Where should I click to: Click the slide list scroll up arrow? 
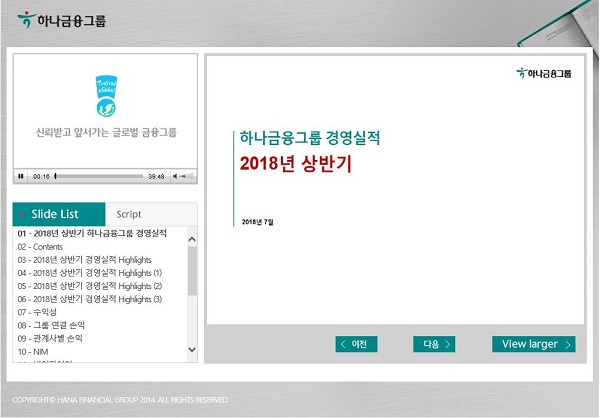click(x=192, y=239)
